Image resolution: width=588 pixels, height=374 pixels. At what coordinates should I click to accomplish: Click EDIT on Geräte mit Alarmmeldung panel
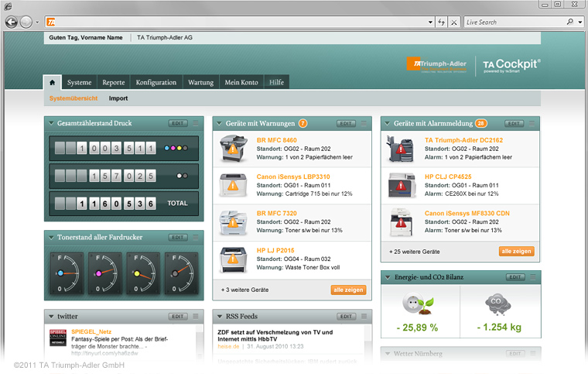(x=514, y=123)
